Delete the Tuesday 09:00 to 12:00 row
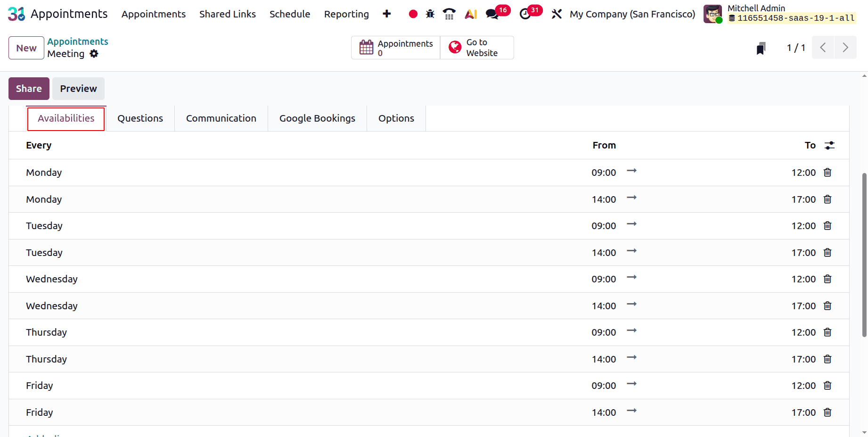Image resolution: width=868 pixels, height=437 pixels. (x=827, y=226)
